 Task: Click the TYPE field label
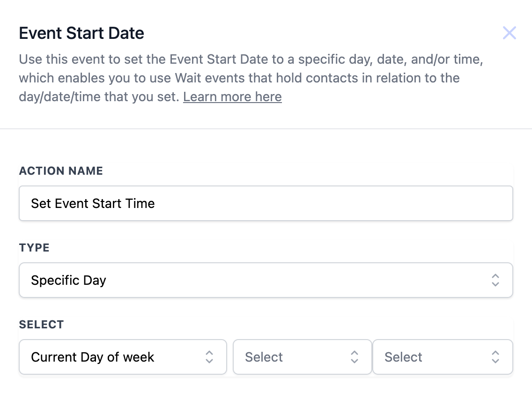click(x=34, y=248)
